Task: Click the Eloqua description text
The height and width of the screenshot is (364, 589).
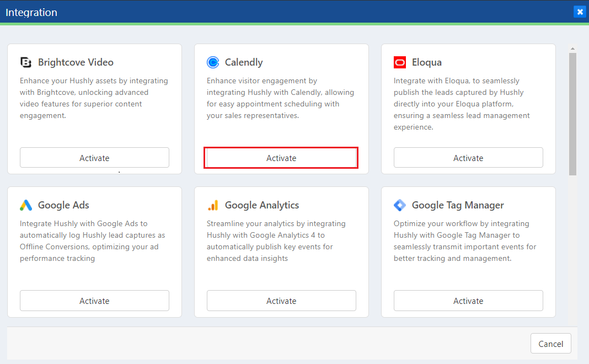Action: click(462, 104)
